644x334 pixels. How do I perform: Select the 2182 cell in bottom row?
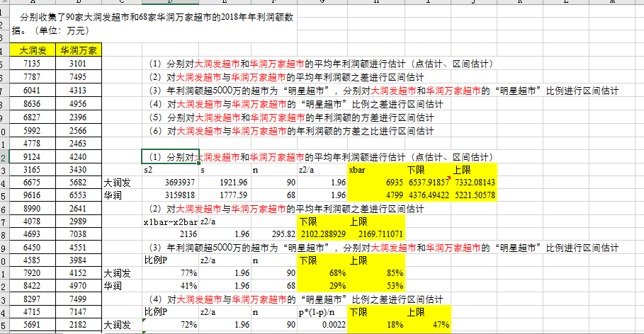[79, 325]
